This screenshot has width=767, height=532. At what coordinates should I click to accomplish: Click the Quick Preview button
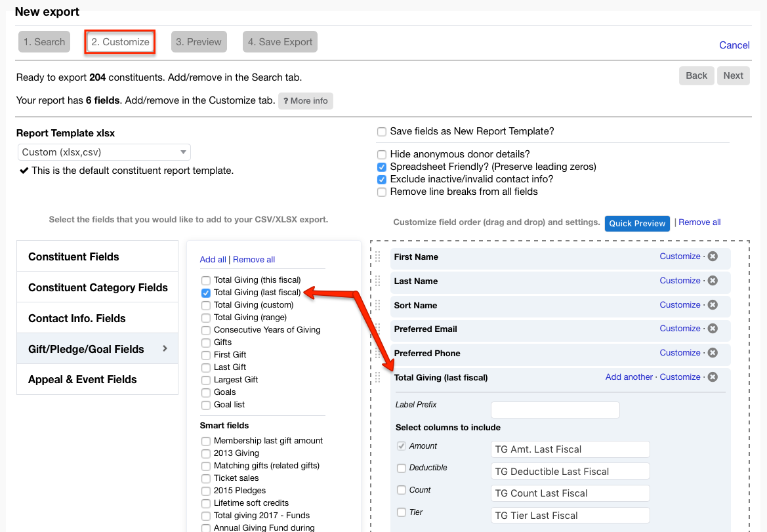pyautogui.click(x=637, y=223)
